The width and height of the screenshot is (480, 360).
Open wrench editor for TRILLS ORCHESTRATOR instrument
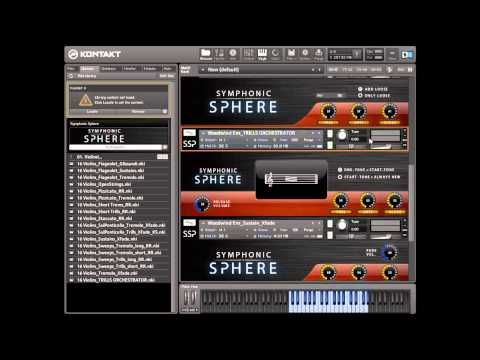tap(189, 133)
